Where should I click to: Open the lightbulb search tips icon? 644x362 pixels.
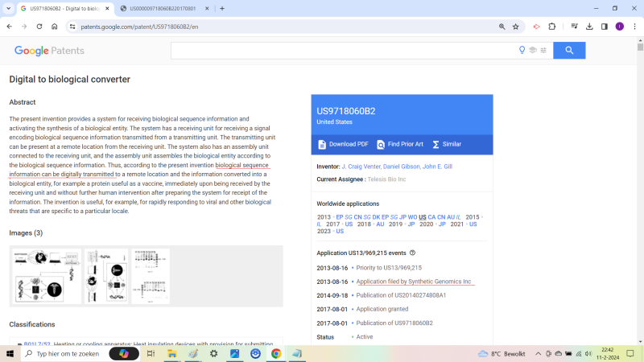(522, 50)
